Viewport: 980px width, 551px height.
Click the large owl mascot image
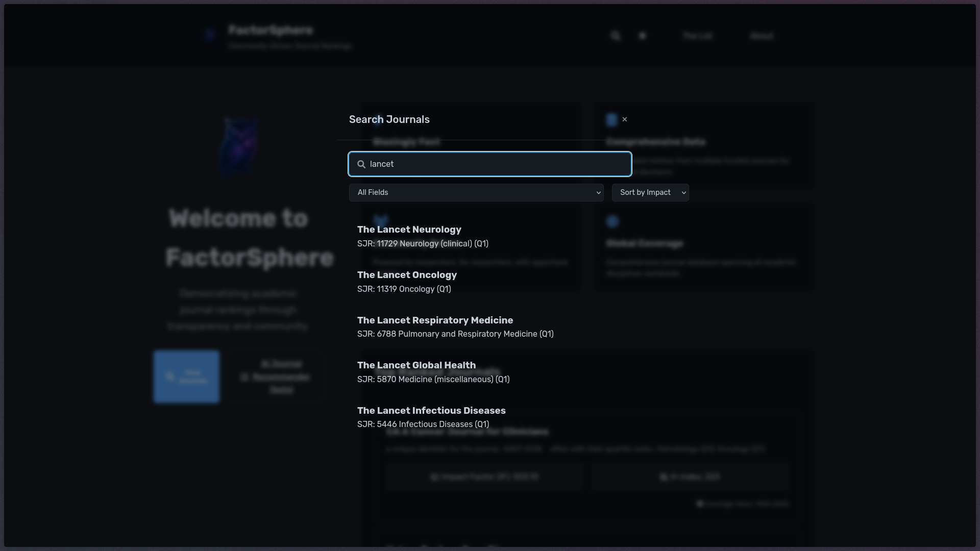[238, 147]
